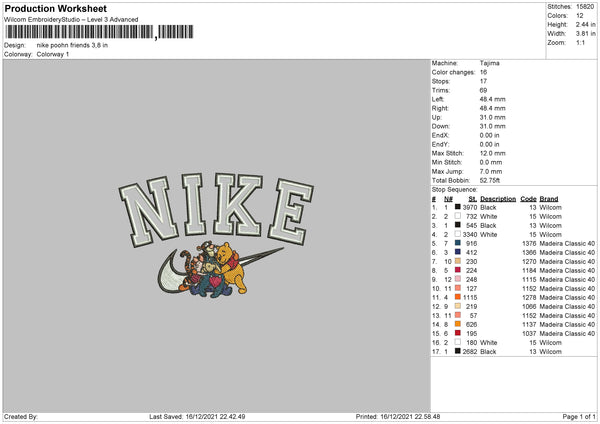
Task: Click the St. column header
Action: click(473, 199)
